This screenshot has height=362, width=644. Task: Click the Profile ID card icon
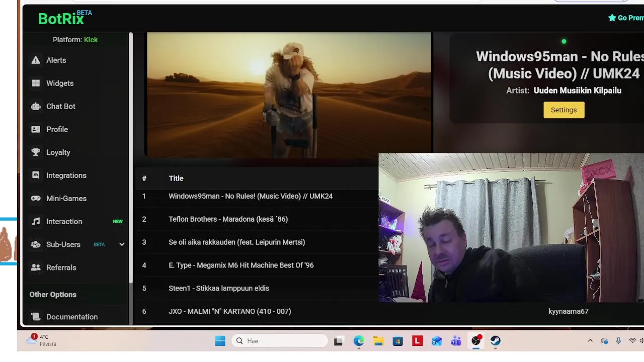coord(36,129)
